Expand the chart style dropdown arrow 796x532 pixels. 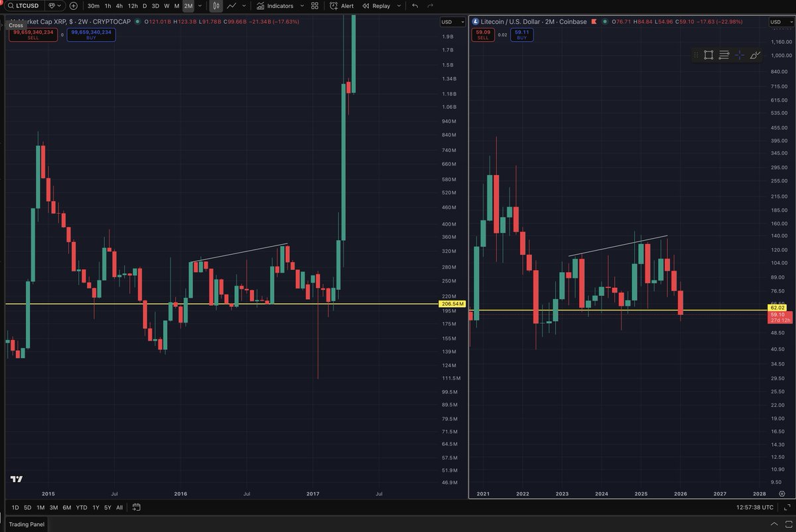(x=243, y=6)
